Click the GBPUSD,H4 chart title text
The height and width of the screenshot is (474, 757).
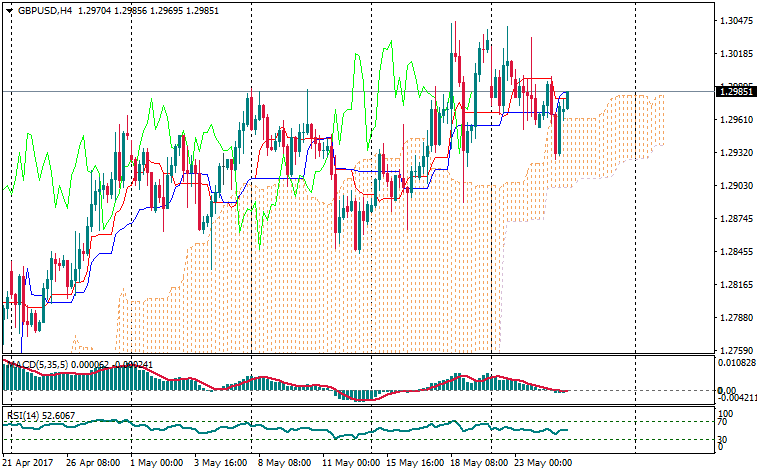(44, 10)
